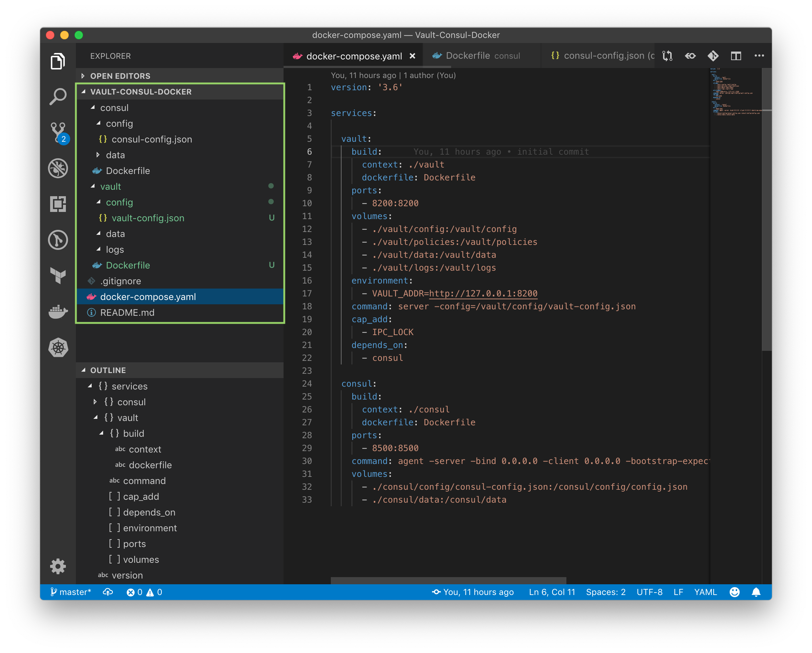Select the environment symbol in Outline
Screen dimensions: 812x653
coord(180,528)
